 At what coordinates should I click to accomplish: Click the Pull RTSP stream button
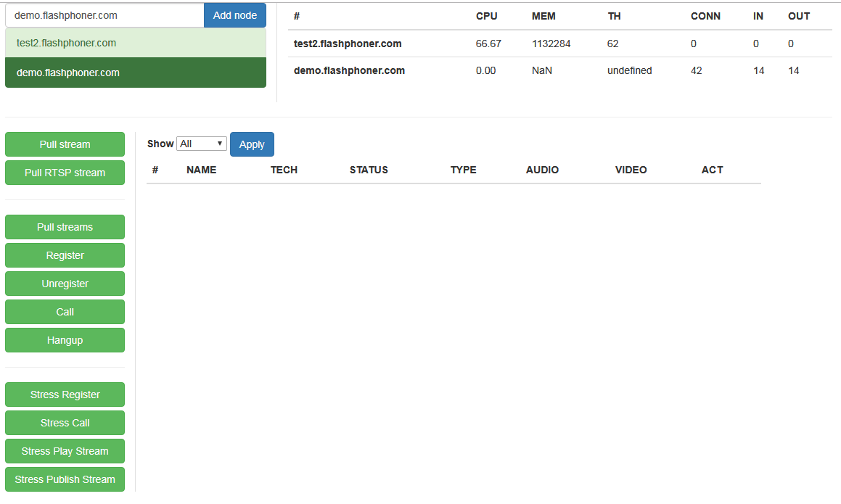65,173
